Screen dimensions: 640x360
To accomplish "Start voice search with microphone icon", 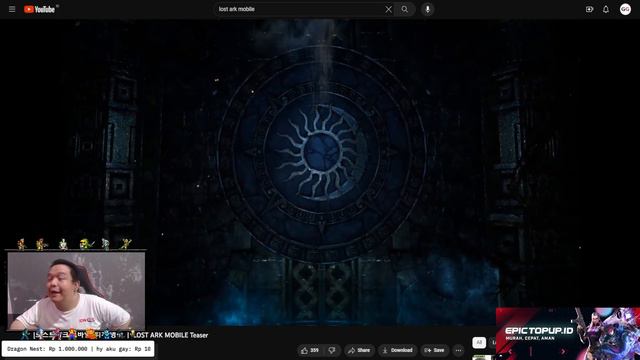I will pos(427,9).
